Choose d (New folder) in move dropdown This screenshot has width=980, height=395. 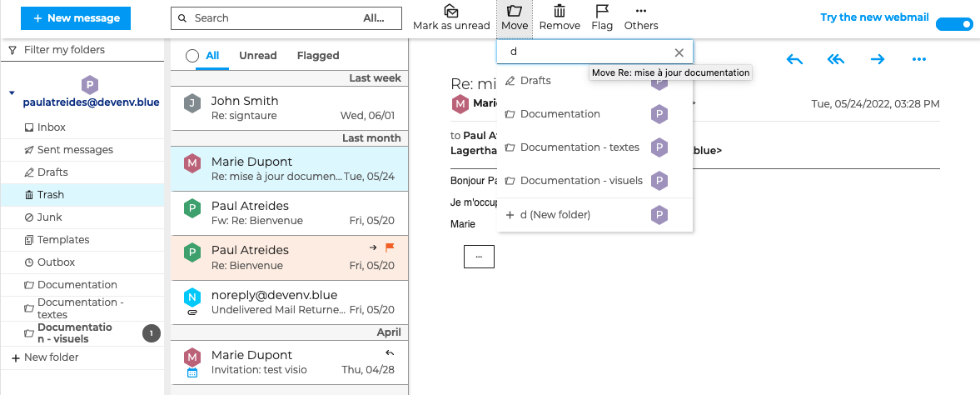(595, 215)
